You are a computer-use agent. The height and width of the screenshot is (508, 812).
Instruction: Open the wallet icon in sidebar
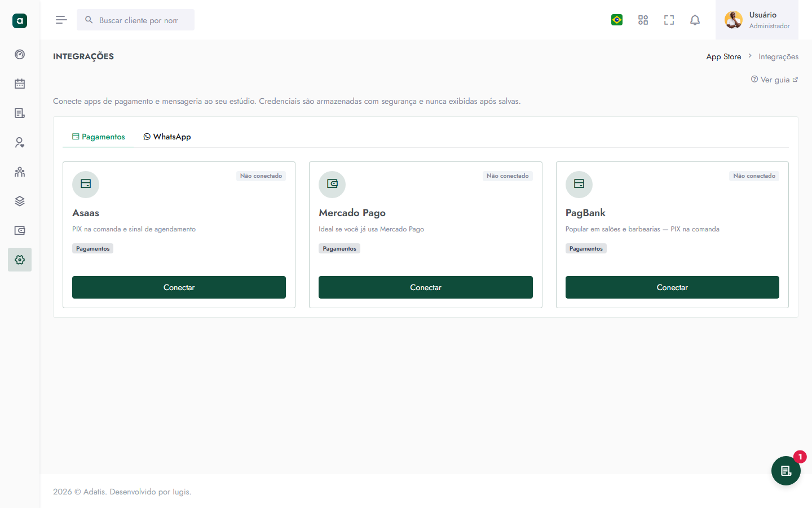point(20,231)
